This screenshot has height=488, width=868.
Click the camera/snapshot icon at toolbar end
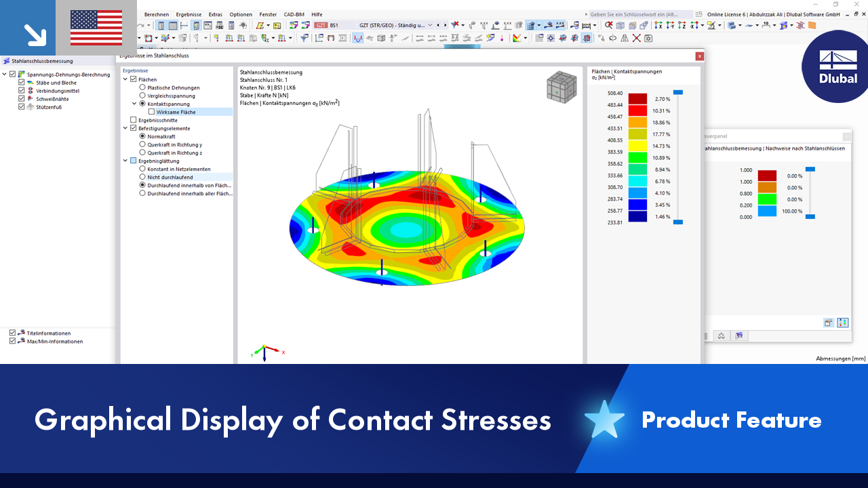(649, 39)
